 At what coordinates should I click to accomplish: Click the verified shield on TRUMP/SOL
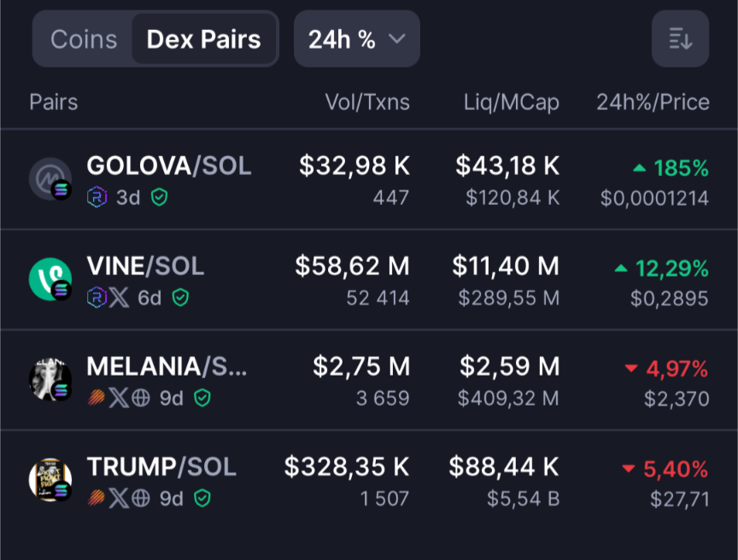pyautogui.click(x=202, y=498)
